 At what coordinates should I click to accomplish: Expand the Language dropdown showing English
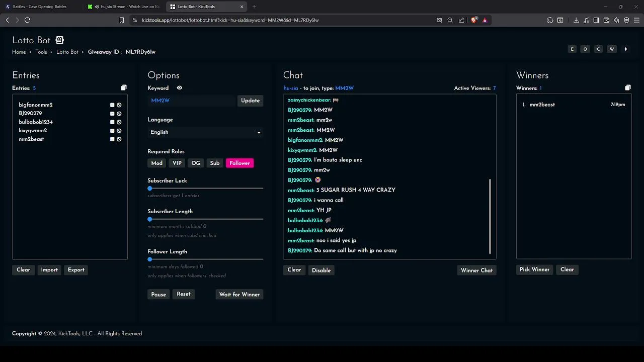tap(205, 132)
